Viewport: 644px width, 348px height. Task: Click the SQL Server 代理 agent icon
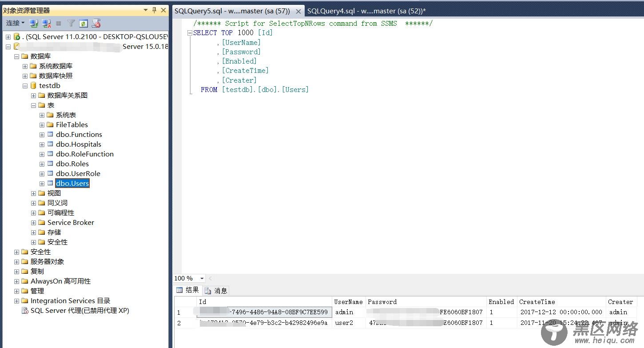coord(25,310)
